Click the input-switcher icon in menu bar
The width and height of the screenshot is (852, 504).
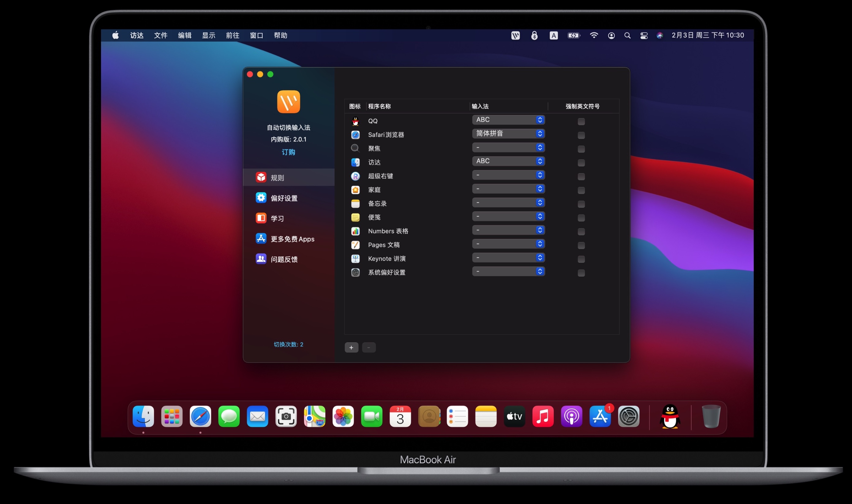515,35
